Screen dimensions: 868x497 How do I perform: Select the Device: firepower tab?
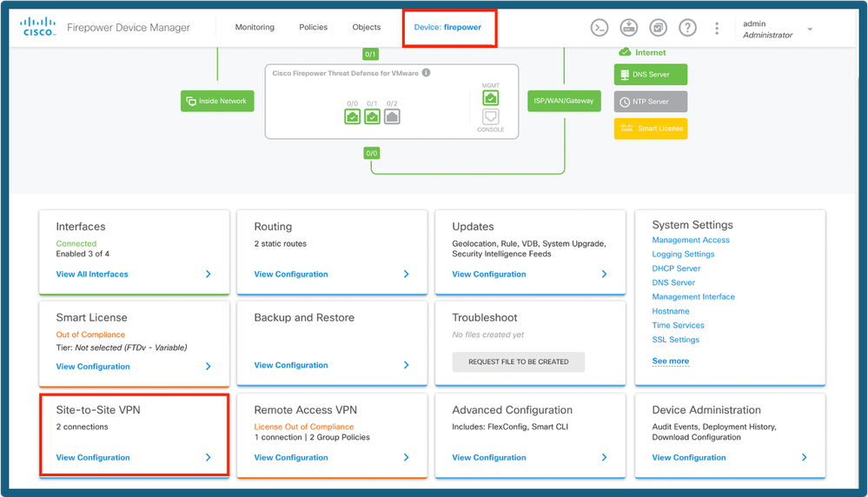coord(447,27)
